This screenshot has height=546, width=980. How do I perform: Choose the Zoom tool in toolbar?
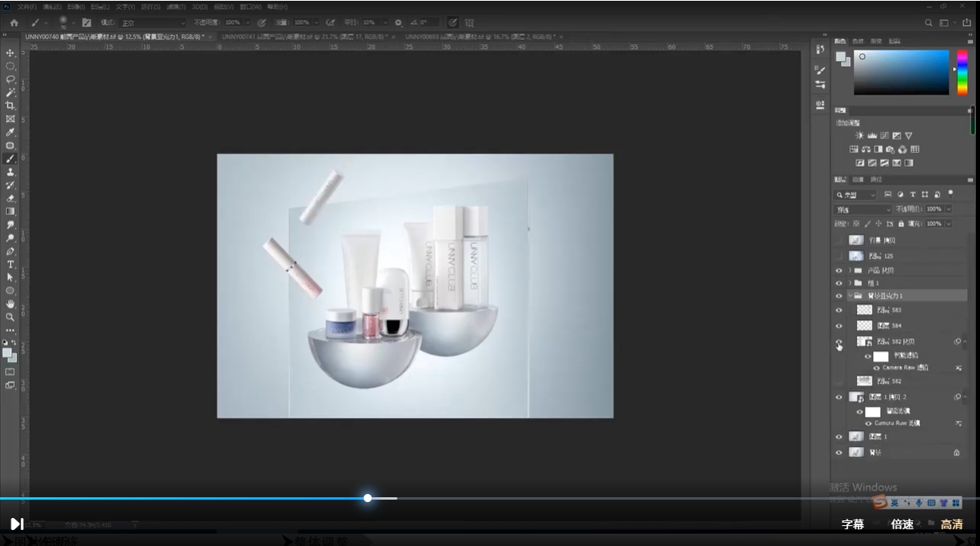[x=10, y=317]
